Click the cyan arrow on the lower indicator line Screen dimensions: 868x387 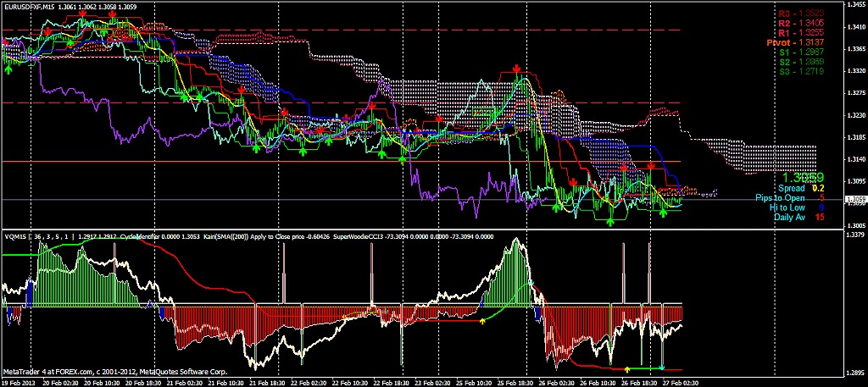[x=661, y=367]
